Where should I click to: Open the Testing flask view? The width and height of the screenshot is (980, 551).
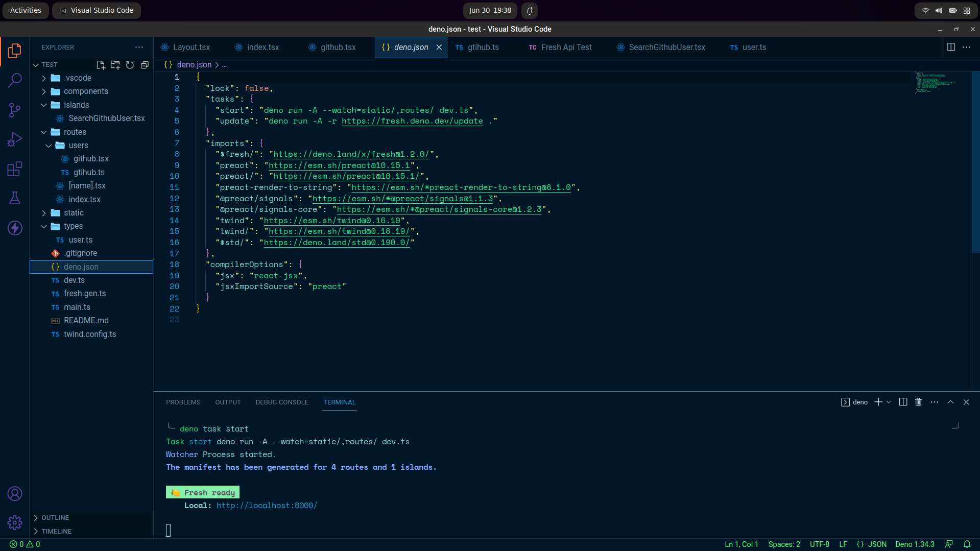pos(15,198)
